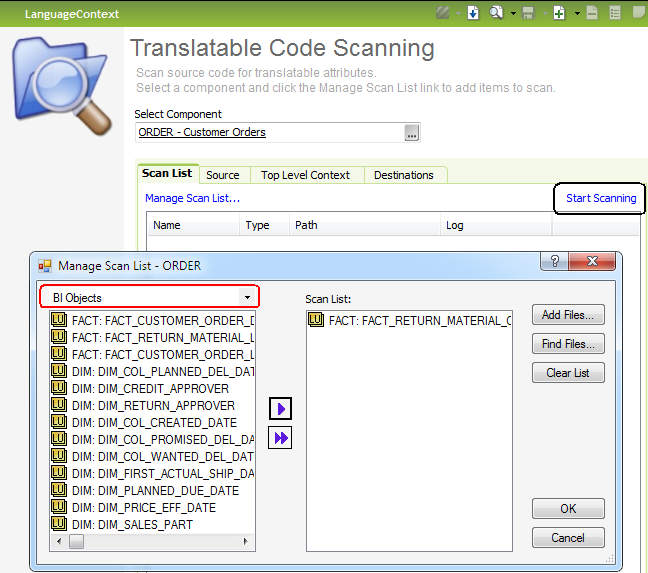
Task: Click the Start Scanning link
Action: (x=600, y=198)
